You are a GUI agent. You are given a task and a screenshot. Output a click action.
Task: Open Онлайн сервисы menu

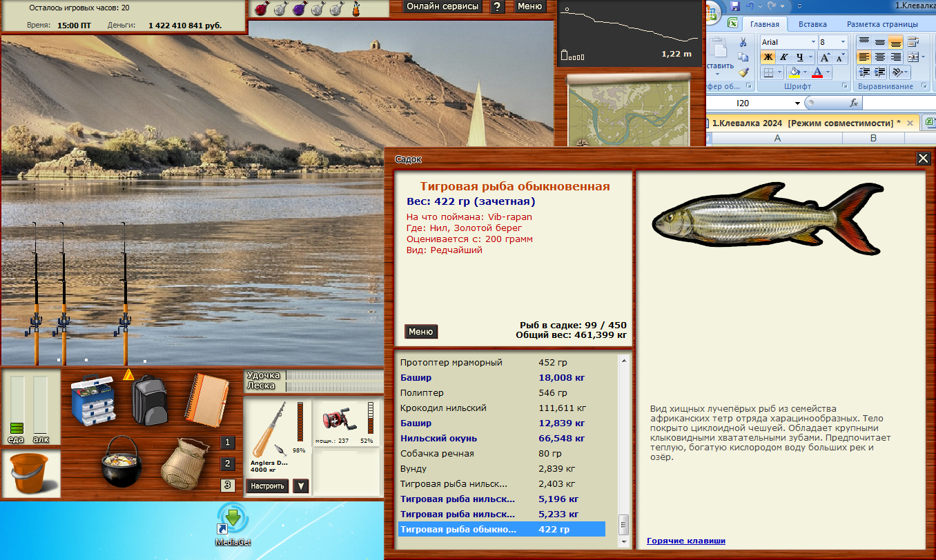(442, 6)
